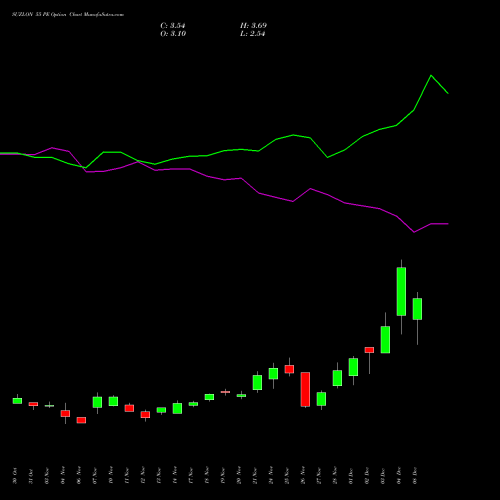Viewport: 500px width, 500px height.
Task: Click the SUZLON 55 PE Option Chart title
Action: coord(68,15)
